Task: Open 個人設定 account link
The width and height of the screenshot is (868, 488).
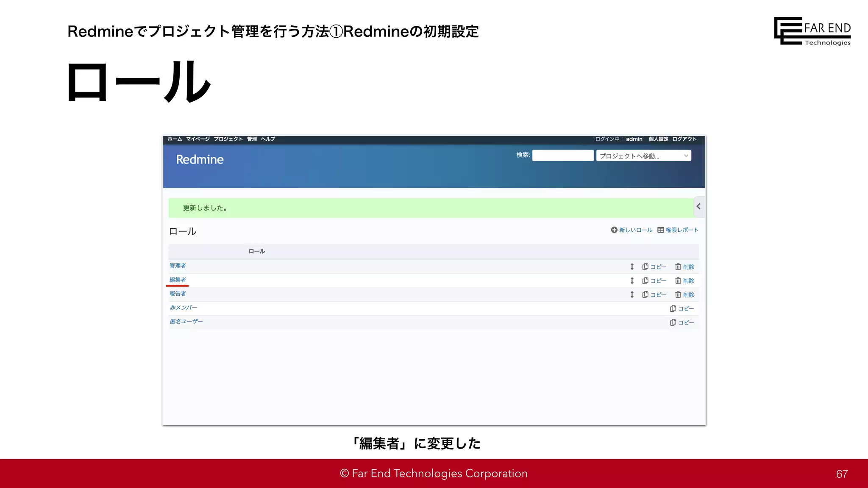Action: point(658,139)
